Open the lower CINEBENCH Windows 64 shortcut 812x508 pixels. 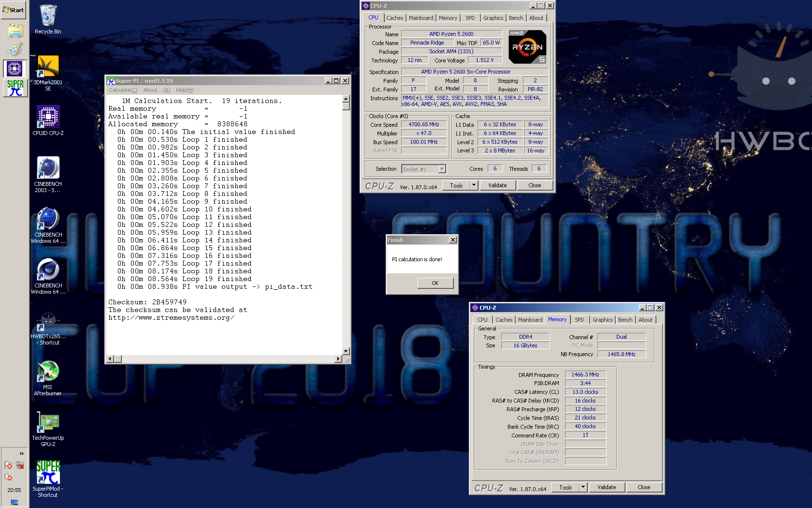coord(48,276)
